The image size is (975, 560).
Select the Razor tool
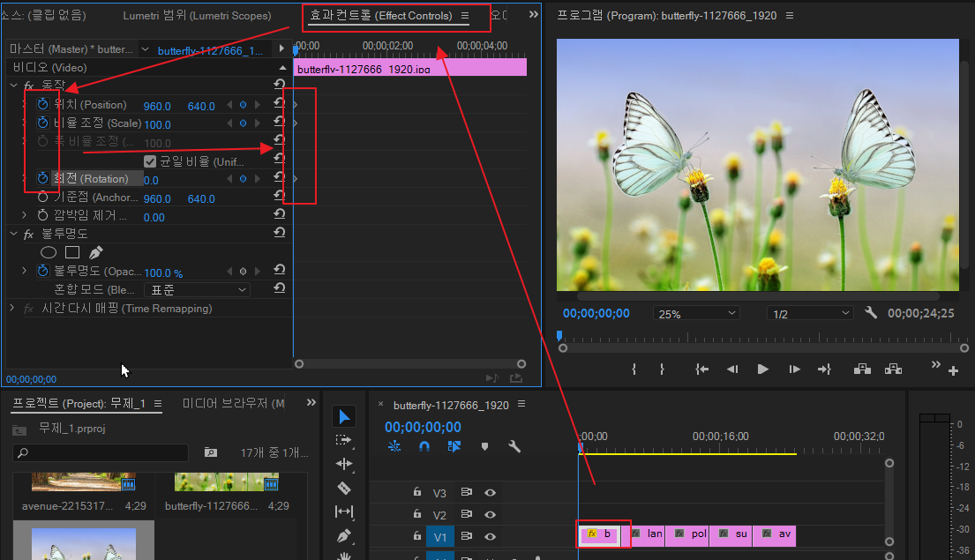click(x=344, y=488)
